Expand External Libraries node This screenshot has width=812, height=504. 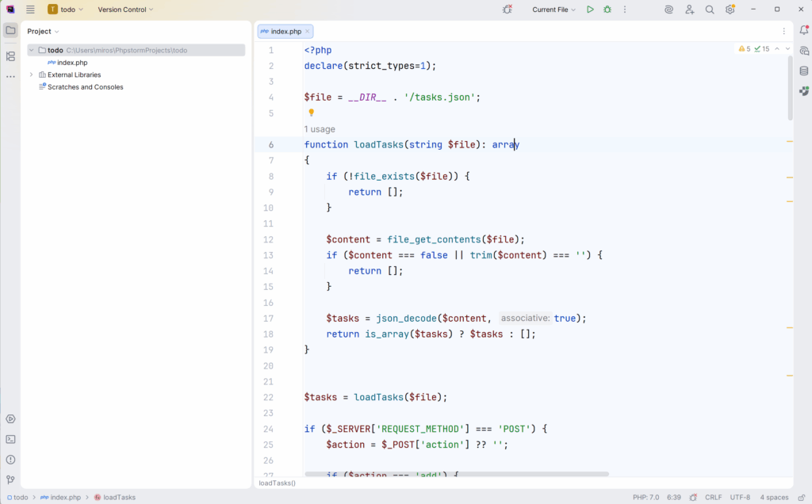(x=32, y=74)
